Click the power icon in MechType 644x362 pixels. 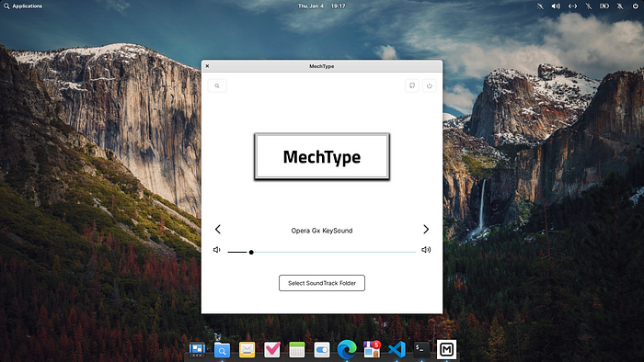(x=430, y=85)
